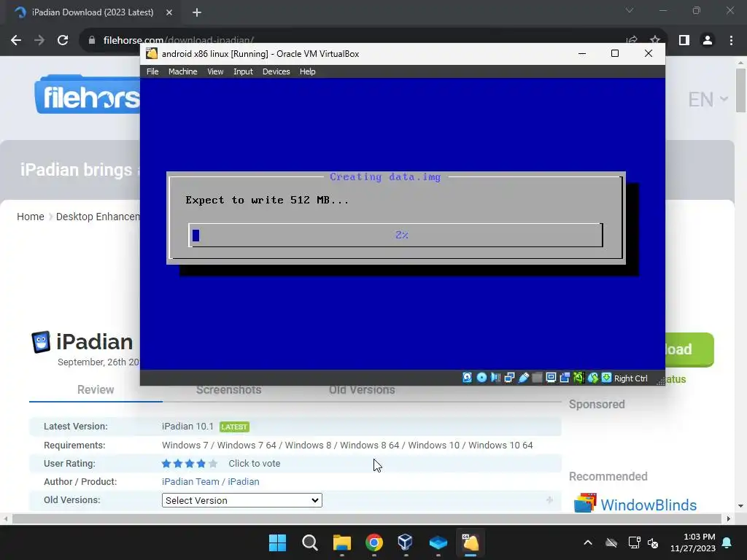Close the iPadian Download tab

pos(169,12)
